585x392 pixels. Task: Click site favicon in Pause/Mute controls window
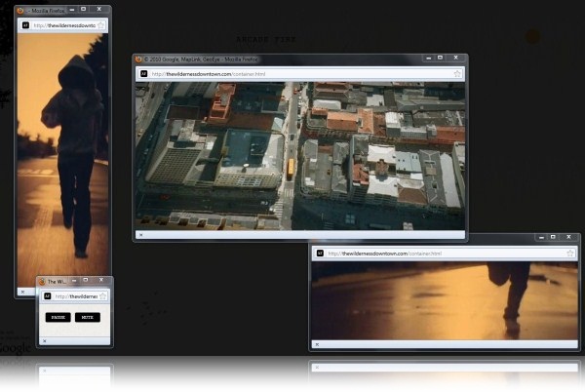pos(46,295)
